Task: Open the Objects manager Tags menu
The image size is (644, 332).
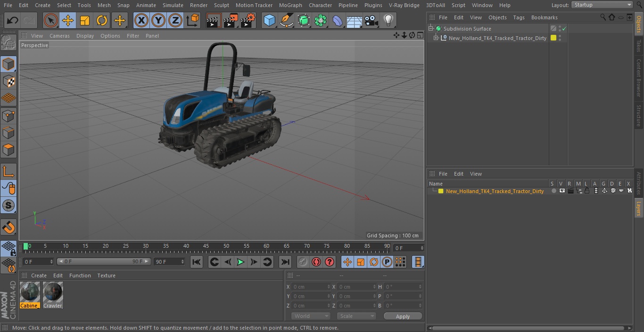Action: [519, 17]
